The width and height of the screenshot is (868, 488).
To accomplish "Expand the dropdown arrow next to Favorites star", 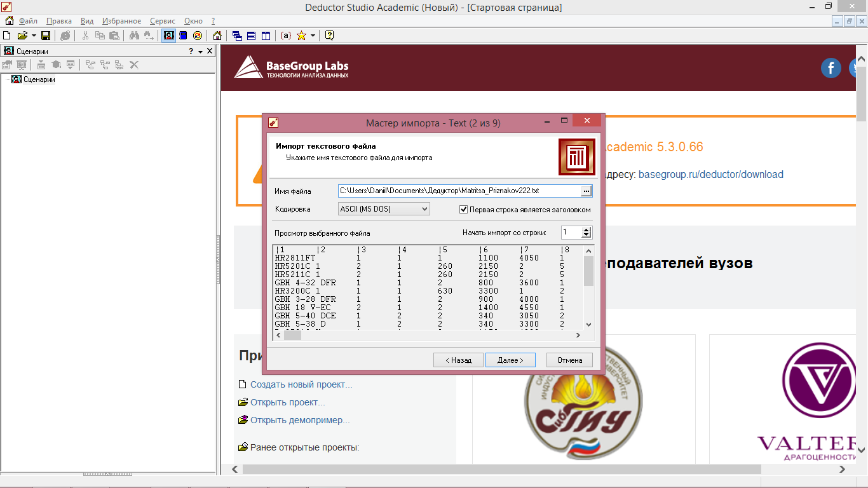I will 312,36.
